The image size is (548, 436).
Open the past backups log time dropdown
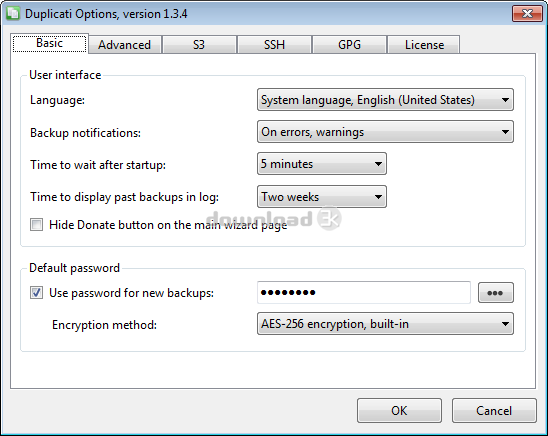[x=322, y=197]
